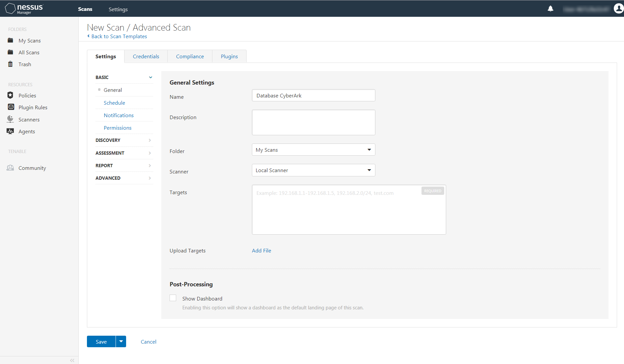Click the Cancel link

(x=149, y=342)
